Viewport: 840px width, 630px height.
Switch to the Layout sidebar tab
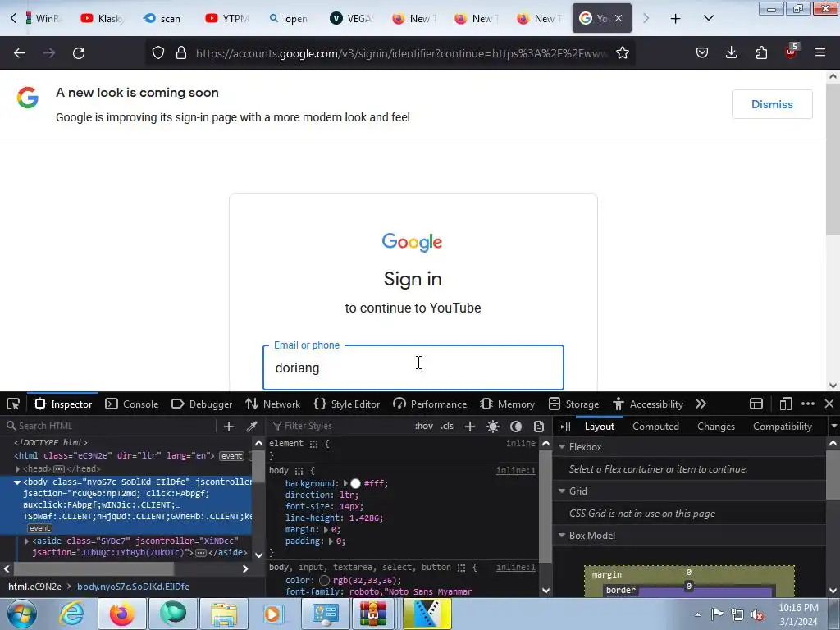point(600,427)
